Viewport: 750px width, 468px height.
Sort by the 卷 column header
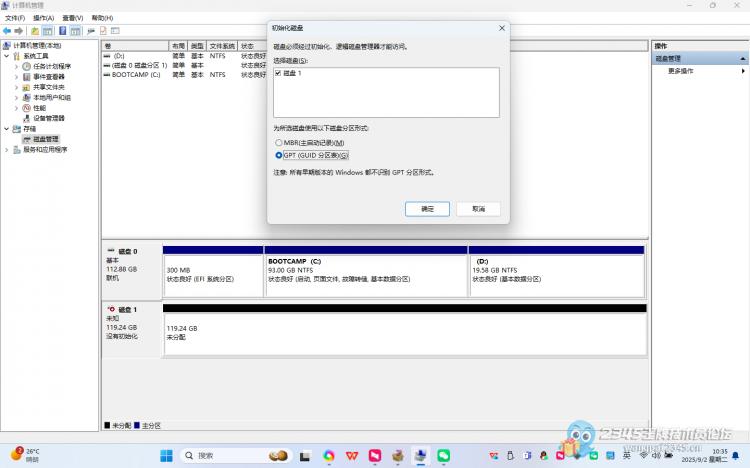point(135,46)
